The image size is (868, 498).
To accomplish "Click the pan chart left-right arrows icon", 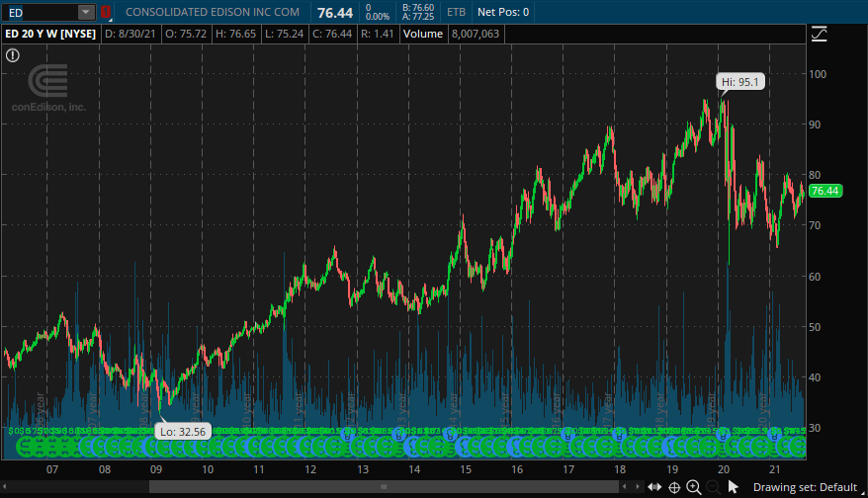I will click(x=654, y=487).
